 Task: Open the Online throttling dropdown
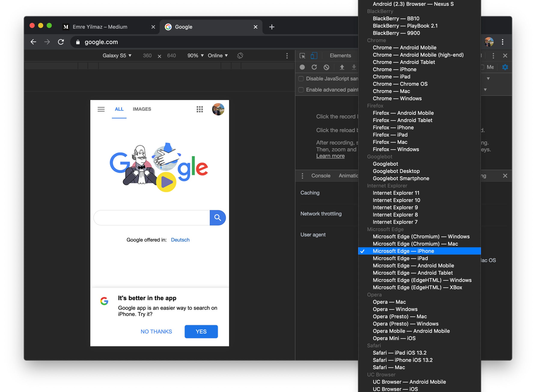[x=217, y=56]
